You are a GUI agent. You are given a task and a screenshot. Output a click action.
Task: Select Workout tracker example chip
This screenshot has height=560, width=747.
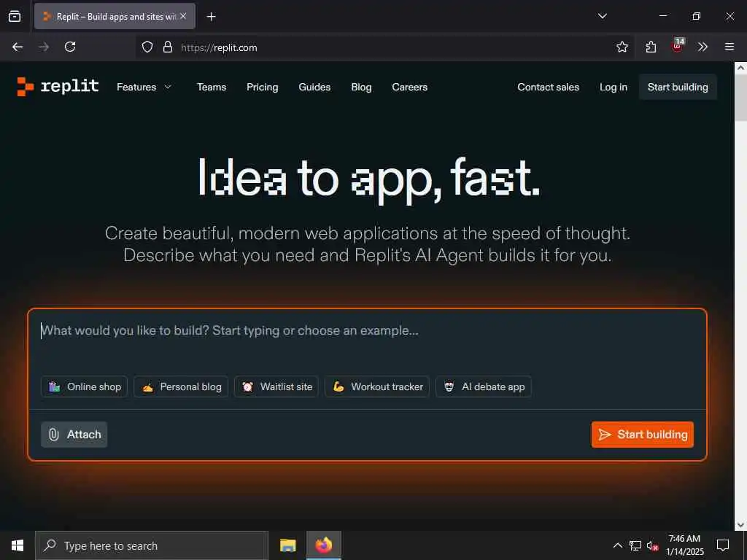[377, 386]
